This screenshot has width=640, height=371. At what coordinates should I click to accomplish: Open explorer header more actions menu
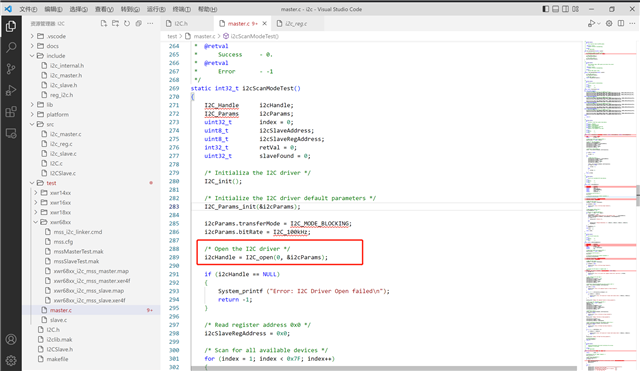[x=150, y=24]
